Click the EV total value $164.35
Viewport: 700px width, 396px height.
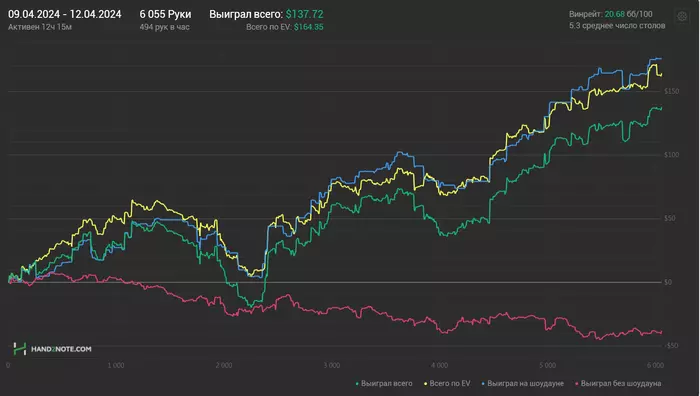308,27
